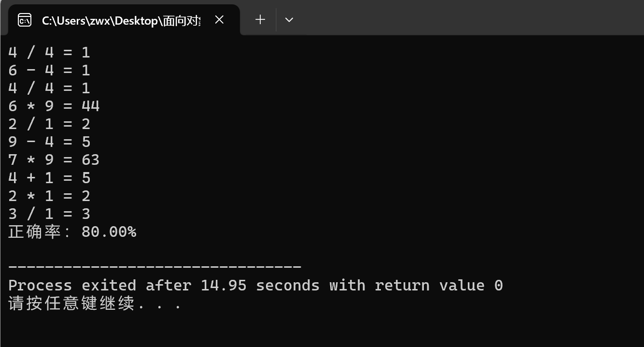
Task: Click the dashed separator line
Action: point(155,267)
